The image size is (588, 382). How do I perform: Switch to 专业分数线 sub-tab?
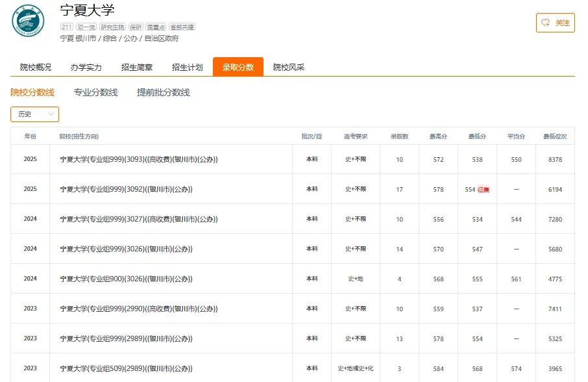[x=95, y=92]
